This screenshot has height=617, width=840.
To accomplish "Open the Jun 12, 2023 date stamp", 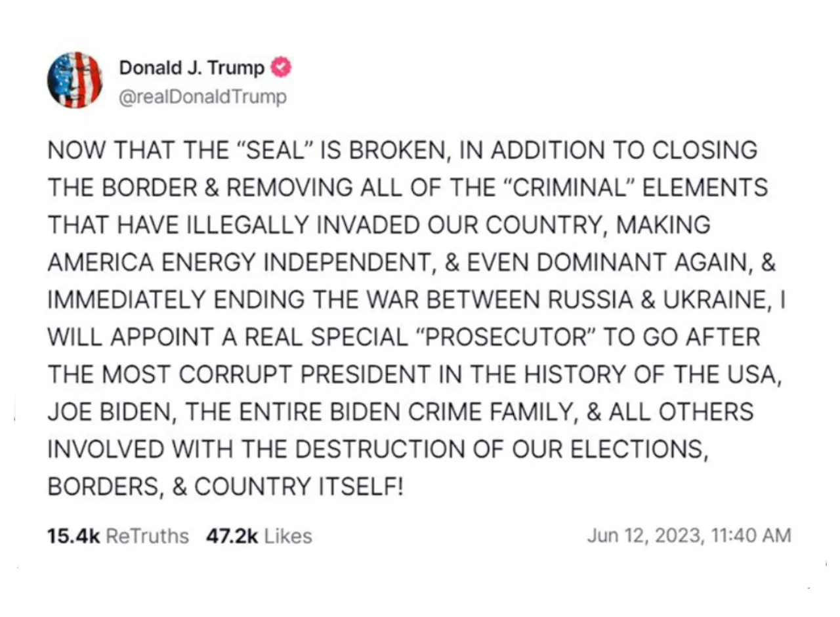I will tap(646, 536).
